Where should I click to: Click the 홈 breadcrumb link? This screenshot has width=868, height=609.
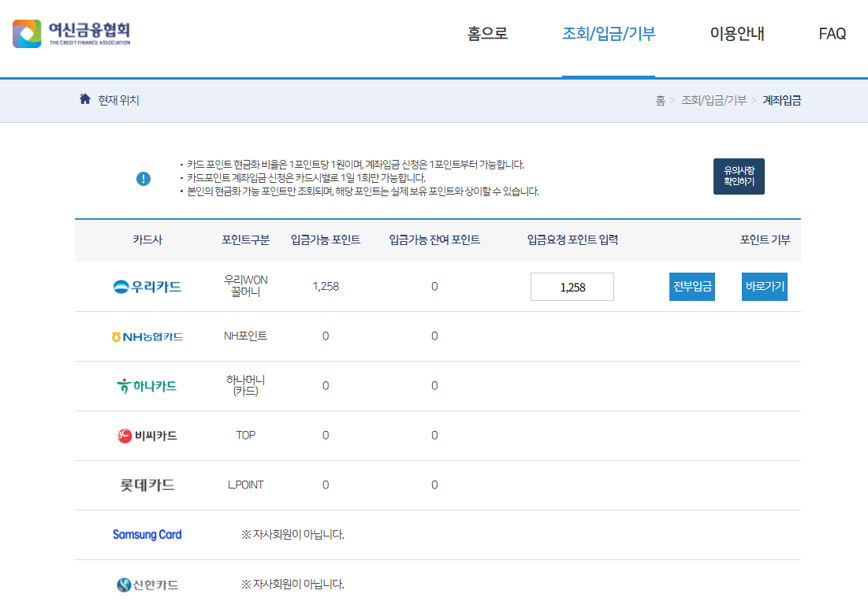(661, 100)
